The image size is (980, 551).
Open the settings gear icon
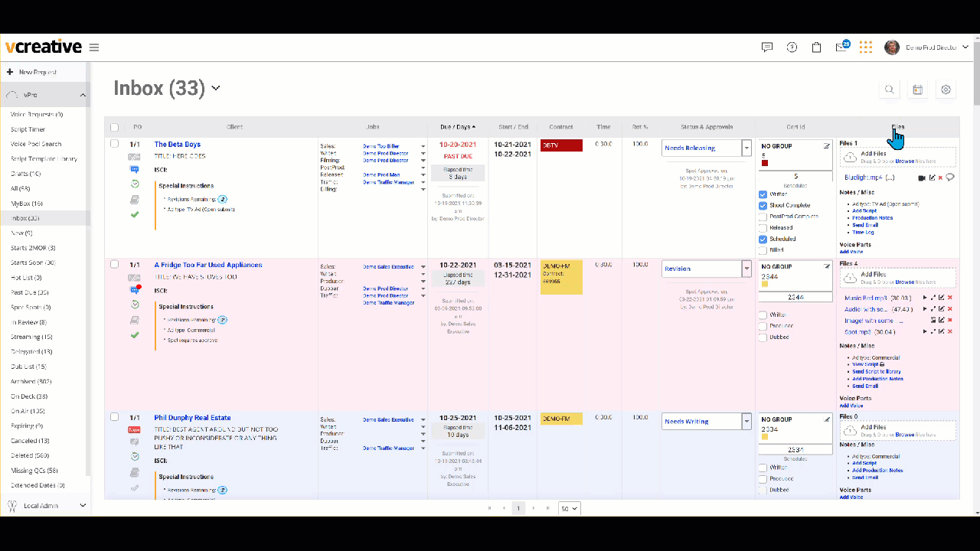[946, 90]
